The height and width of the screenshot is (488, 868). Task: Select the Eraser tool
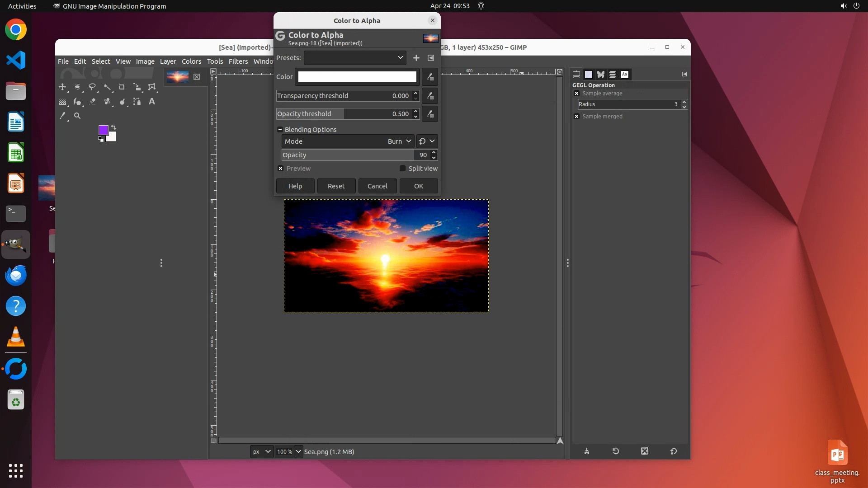click(92, 102)
